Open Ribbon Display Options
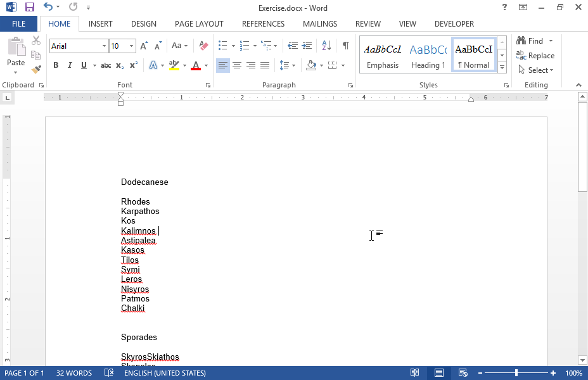 [523, 7]
